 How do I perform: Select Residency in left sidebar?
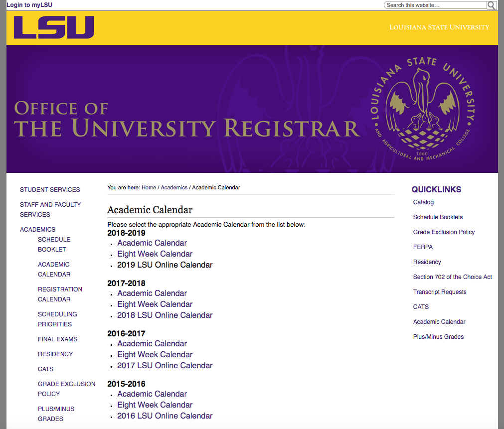coord(55,354)
